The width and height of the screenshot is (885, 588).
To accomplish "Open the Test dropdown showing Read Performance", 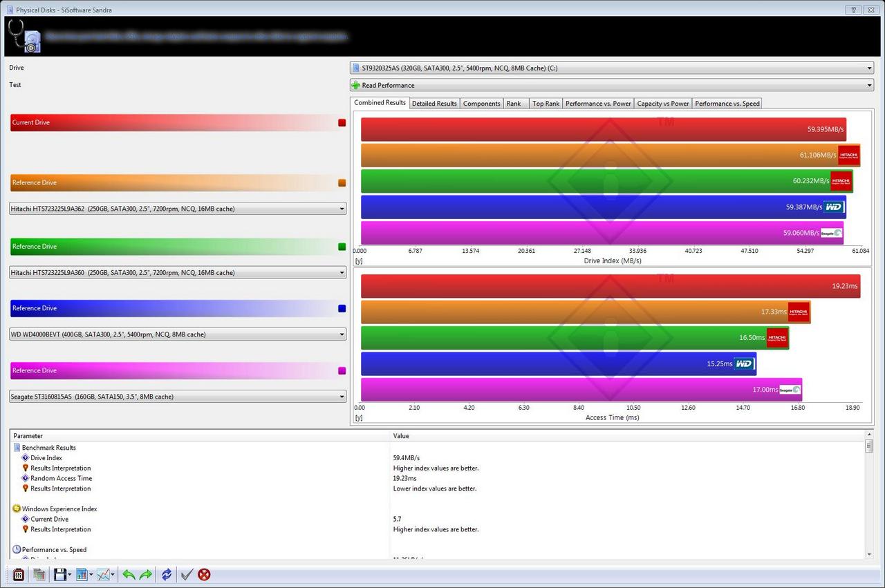I will [x=612, y=85].
